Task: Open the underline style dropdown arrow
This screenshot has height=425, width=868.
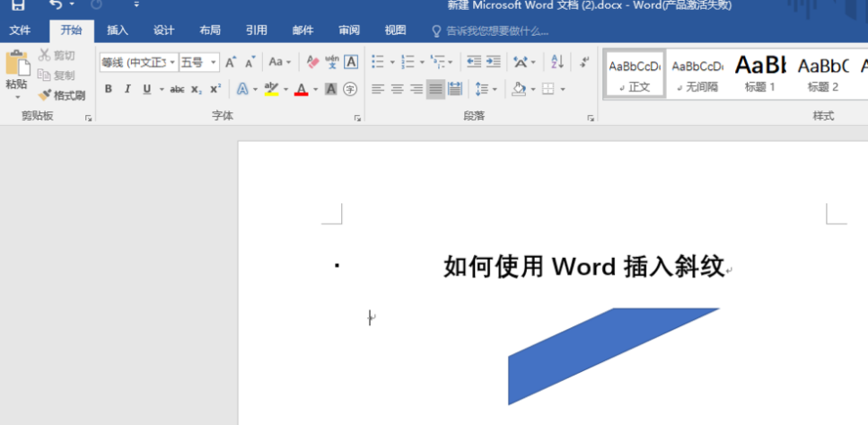Action: point(161,89)
